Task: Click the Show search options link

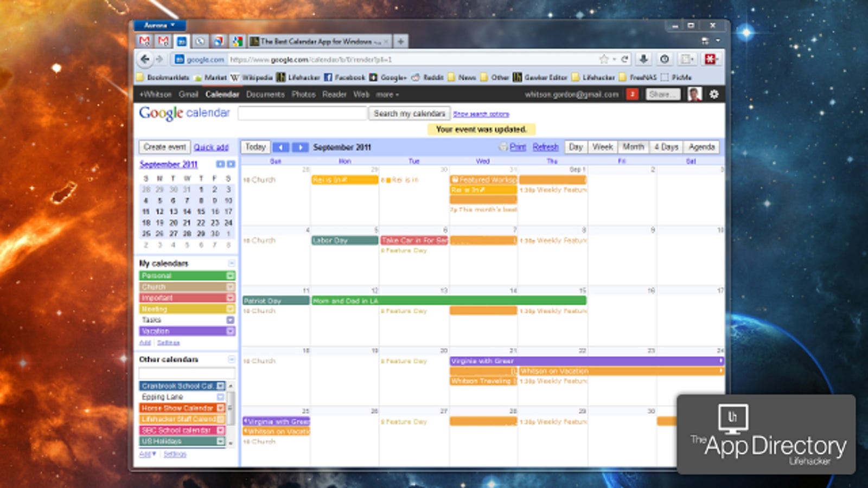Action: [481, 114]
